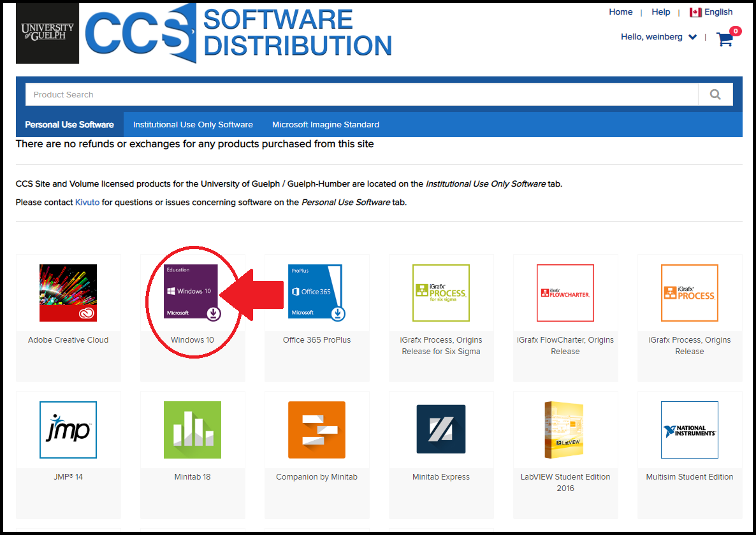This screenshot has width=756, height=535.
Task: Open the iGrafx FlowCharter product icon
Action: [x=565, y=293]
